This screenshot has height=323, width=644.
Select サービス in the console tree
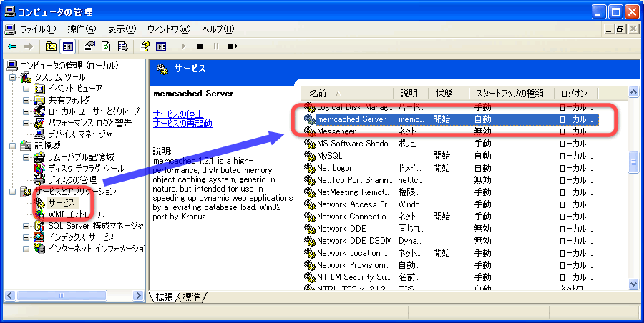[x=62, y=203]
